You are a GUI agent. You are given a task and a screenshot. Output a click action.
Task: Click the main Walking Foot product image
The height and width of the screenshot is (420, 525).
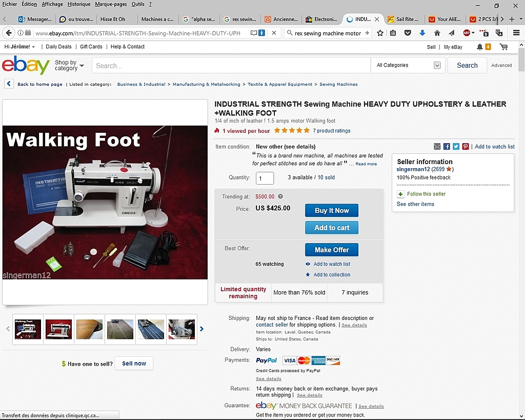pyautogui.click(x=105, y=202)
